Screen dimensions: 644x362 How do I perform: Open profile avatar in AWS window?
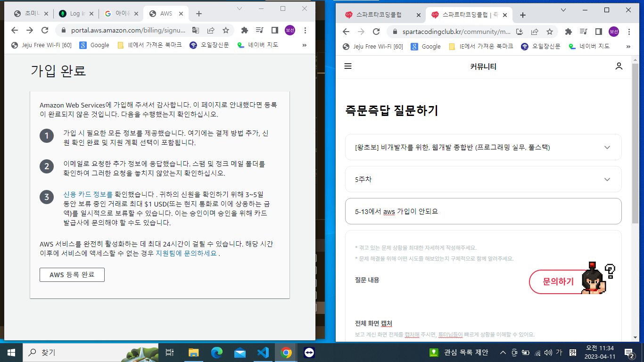(x=289, y=30)
